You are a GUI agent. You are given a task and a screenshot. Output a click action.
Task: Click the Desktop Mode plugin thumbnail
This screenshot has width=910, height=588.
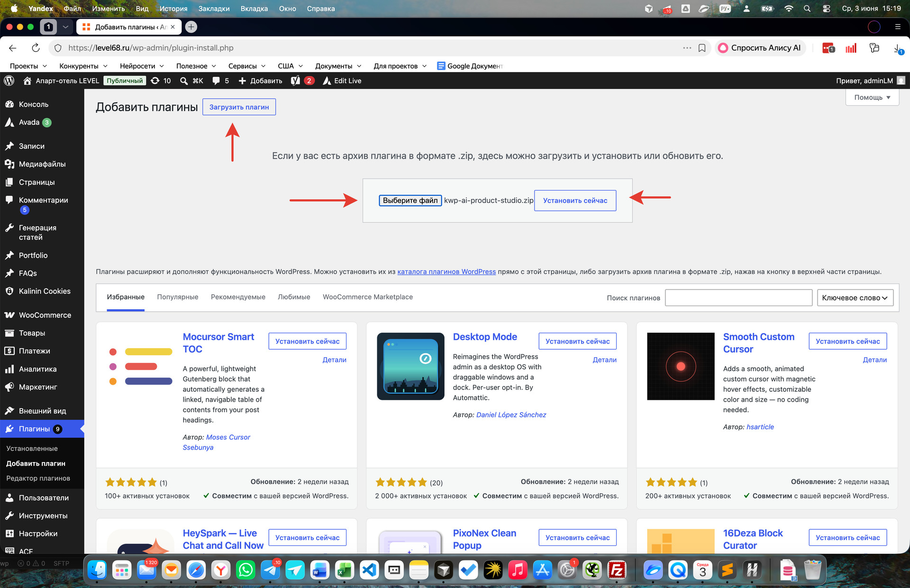point(410,366)
